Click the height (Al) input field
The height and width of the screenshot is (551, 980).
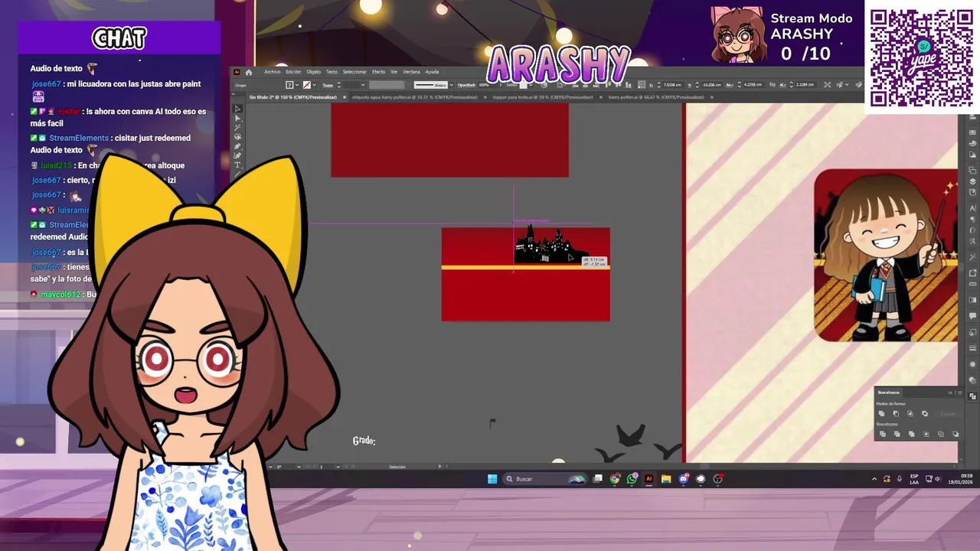tap(805, 85)
